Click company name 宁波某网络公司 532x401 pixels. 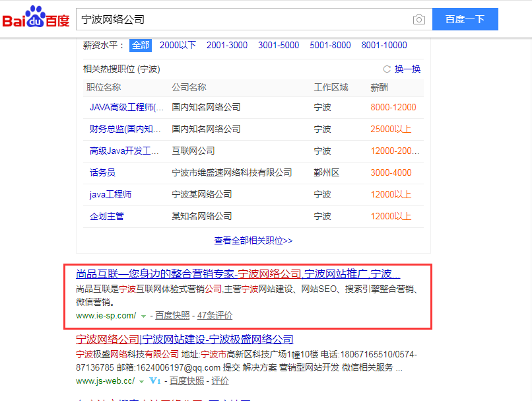click(x=201, y=195)
